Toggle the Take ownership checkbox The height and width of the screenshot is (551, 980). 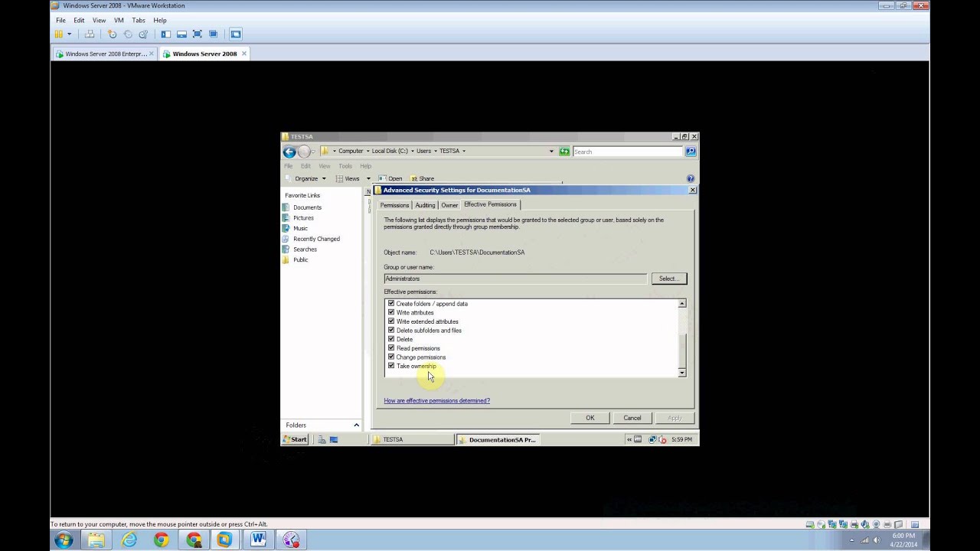point(391,366)
